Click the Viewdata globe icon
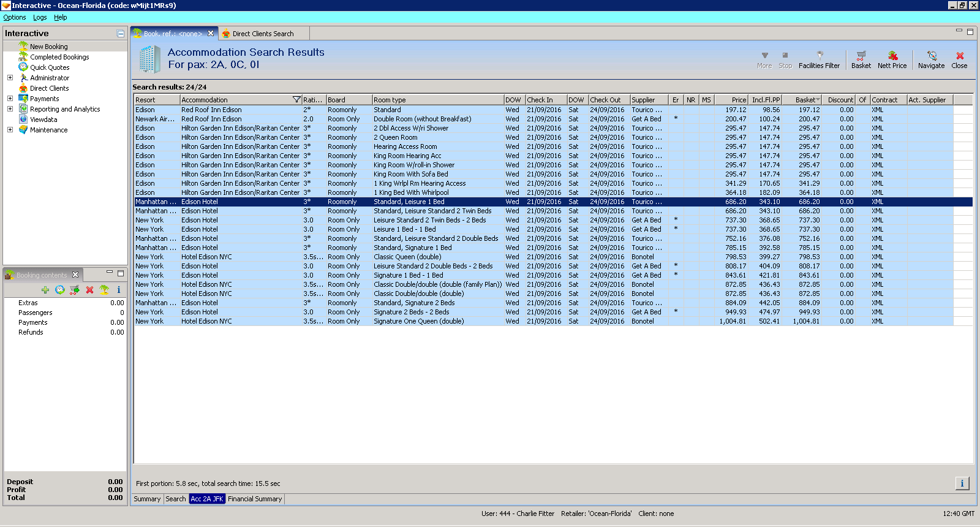The width and height of the screenshot is (980, 527). coord(23,119)
